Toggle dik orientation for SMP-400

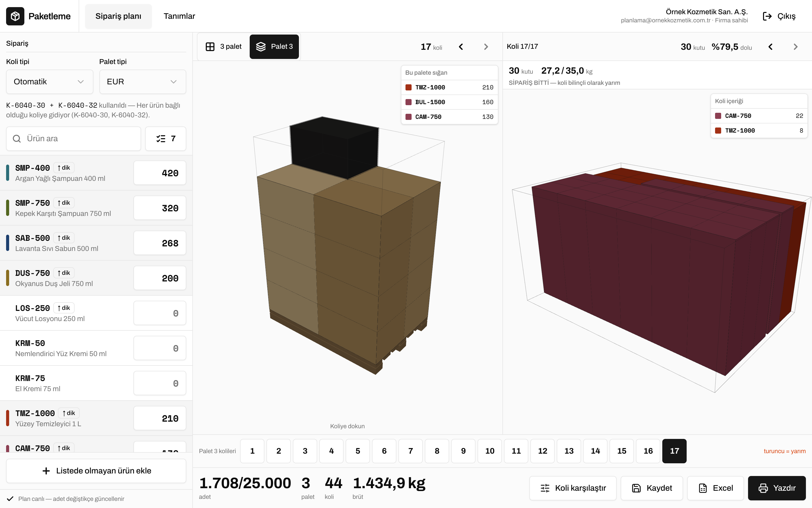point(64,168)
